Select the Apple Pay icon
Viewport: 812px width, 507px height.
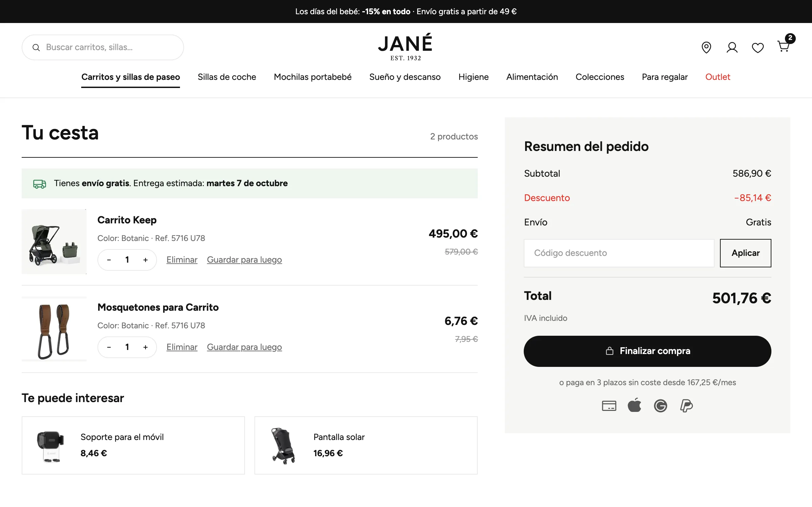(x=634, y=405)
